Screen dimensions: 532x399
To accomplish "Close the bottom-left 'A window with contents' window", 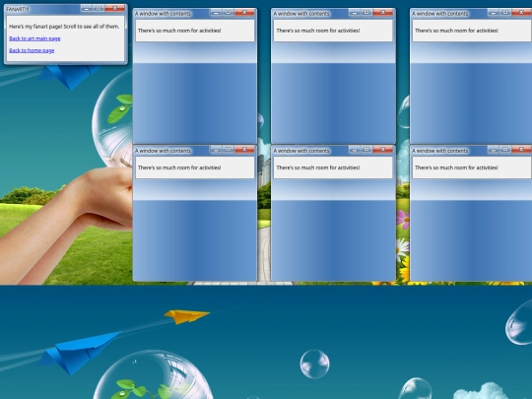I will [244, 150].
